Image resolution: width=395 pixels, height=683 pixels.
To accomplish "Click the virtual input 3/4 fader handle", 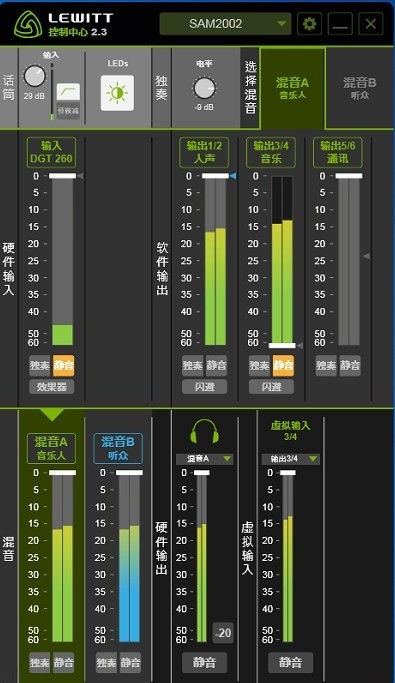I will pyautogui.click(x=288, y=473).
